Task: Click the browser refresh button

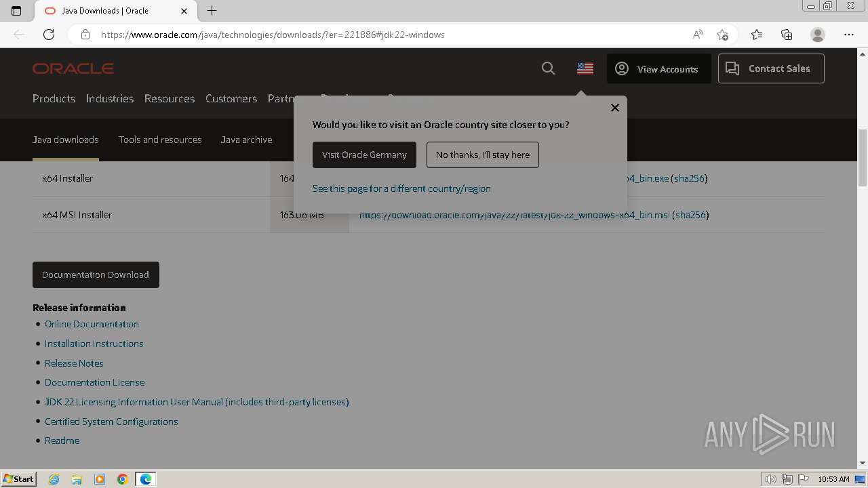Action: pyautogui.click(x=49, y=35)
